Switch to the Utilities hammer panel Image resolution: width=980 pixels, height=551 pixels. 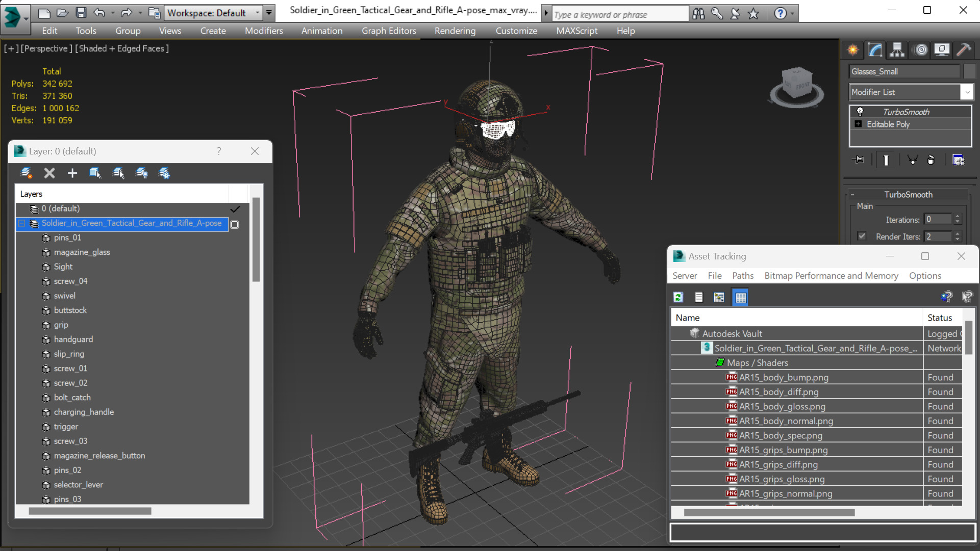click(963, 49)
